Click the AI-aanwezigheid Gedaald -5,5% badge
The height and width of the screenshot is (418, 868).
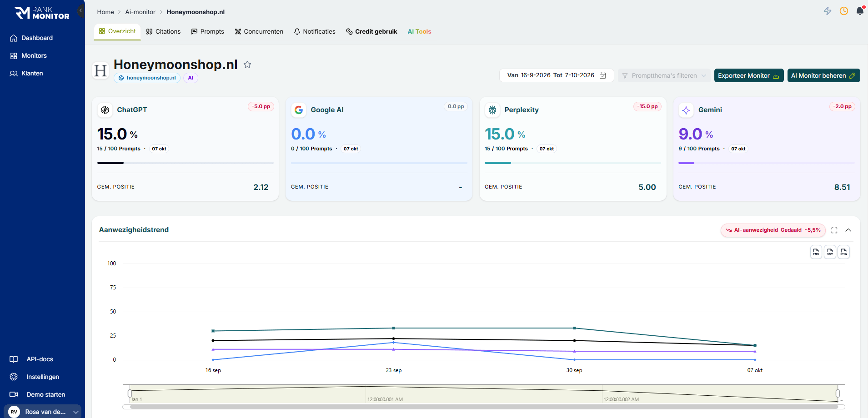coord(773,230)
